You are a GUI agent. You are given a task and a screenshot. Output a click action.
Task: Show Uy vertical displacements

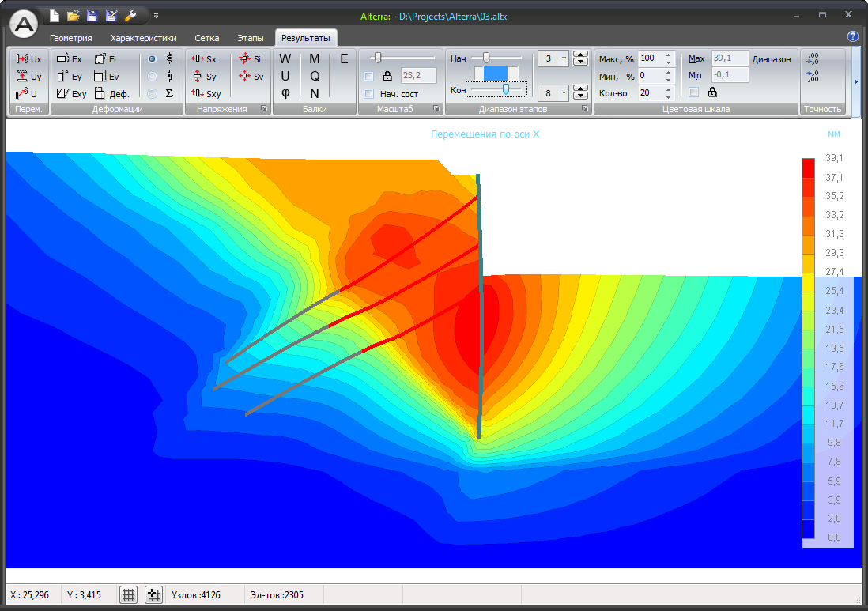point(28,77)
